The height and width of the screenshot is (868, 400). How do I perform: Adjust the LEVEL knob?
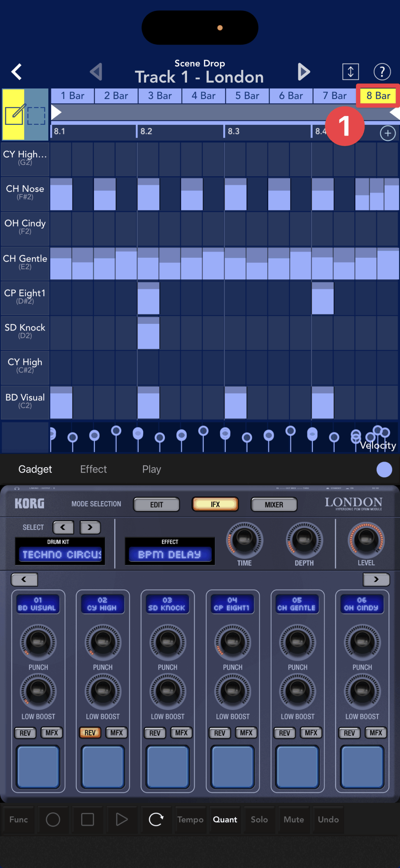tap(366, 539)
